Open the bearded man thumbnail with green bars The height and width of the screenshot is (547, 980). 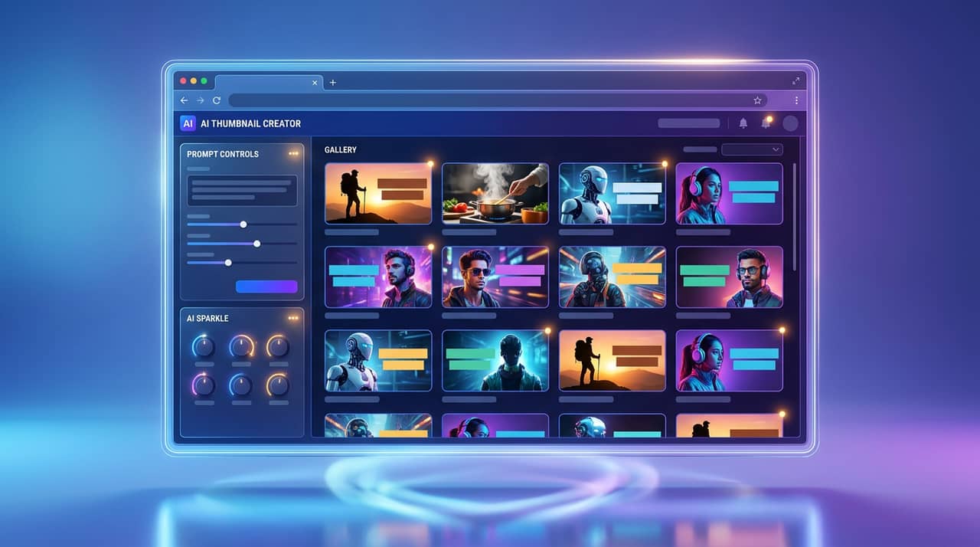(x=730, y=277)
